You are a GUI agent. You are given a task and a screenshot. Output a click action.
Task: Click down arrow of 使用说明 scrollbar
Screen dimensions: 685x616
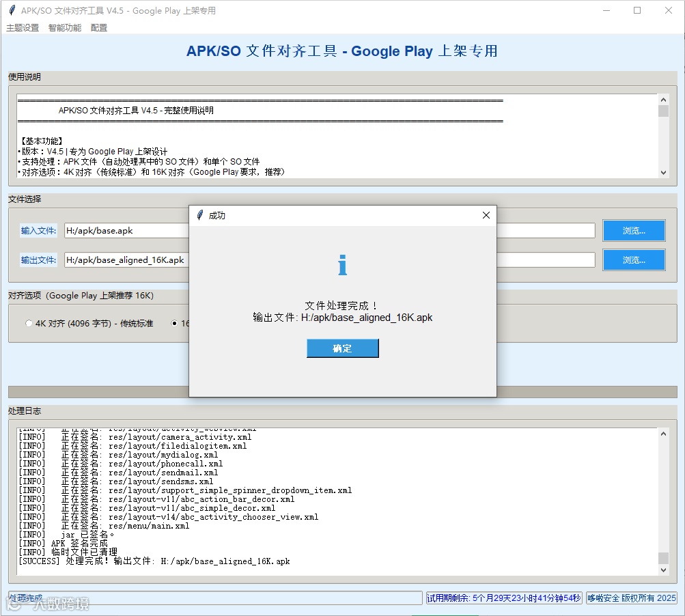[x=663, y=173]
